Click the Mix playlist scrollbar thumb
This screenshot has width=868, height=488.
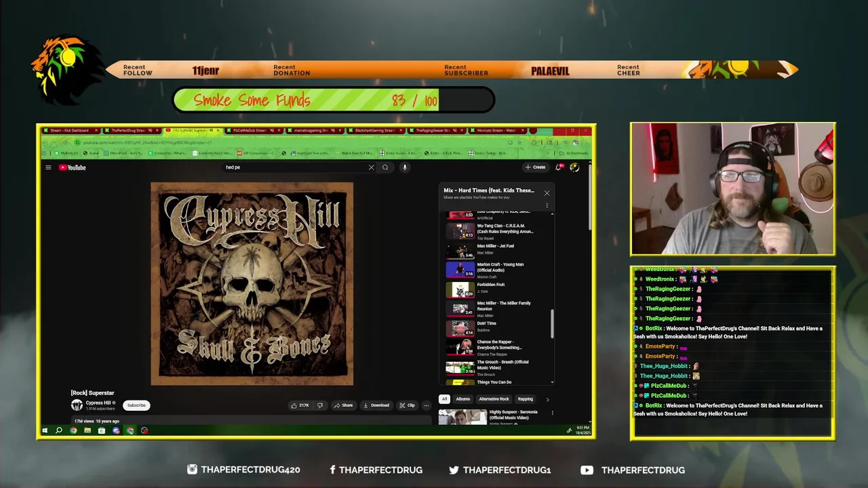[x=552, y=324]
